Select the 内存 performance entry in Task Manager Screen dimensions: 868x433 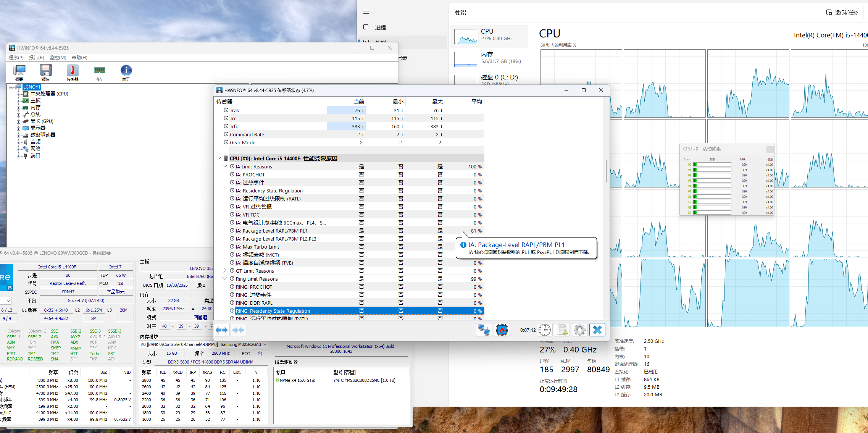click(490, 58)
